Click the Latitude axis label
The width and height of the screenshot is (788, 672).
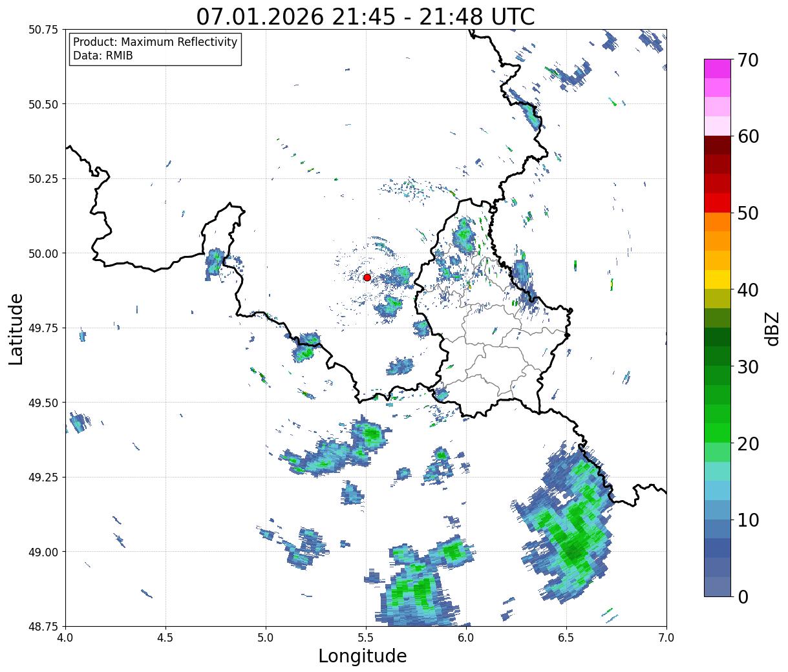(x=16, y=328)
